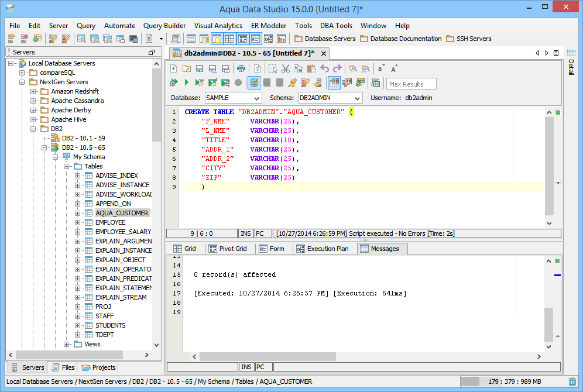Viewport: 583px width, 392px height.
Task: Switch to the Execution Plan tab
Action: (323, 249)
